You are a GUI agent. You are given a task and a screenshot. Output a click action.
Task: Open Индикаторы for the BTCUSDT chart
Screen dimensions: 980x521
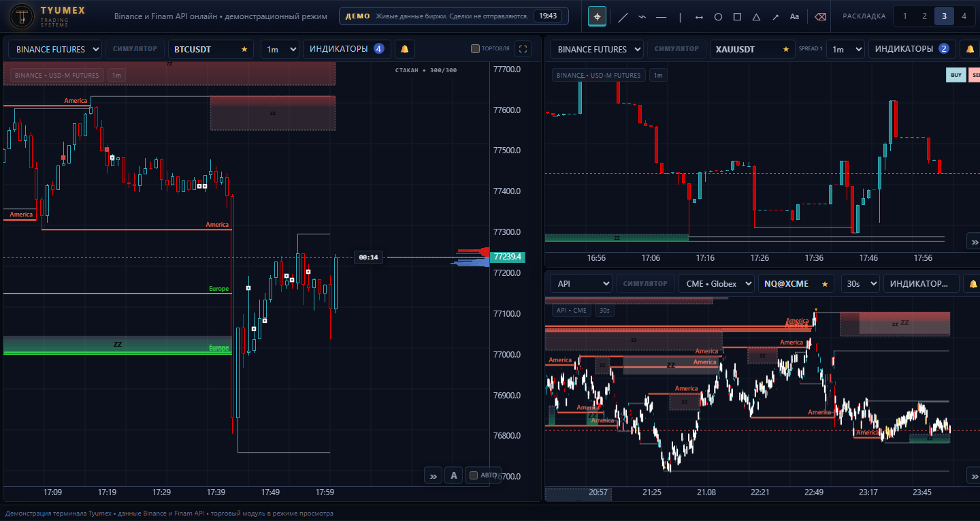(347, 49)
